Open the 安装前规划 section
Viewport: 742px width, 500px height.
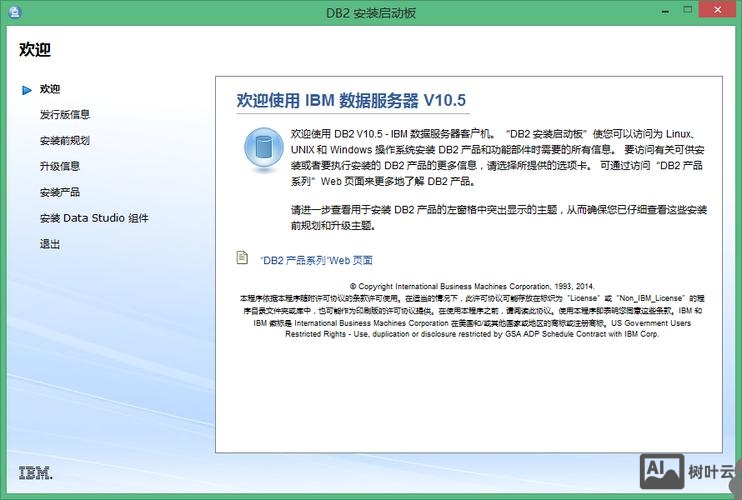coord(64,140)
